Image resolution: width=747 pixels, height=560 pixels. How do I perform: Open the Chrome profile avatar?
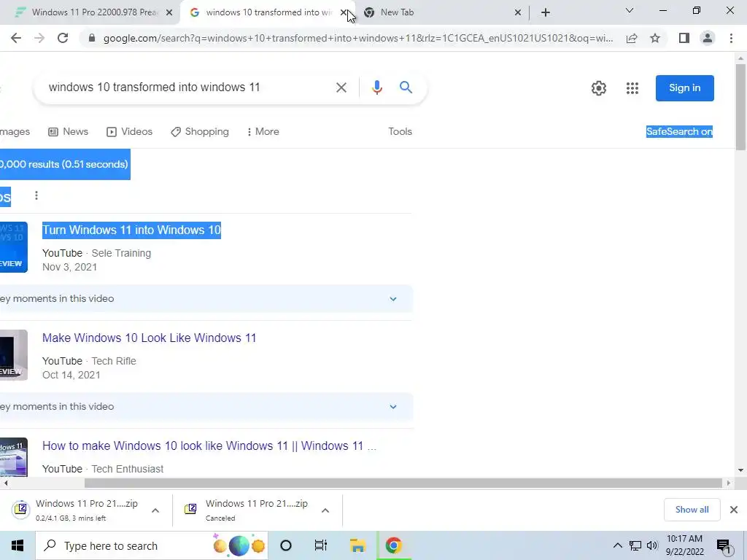708,38
